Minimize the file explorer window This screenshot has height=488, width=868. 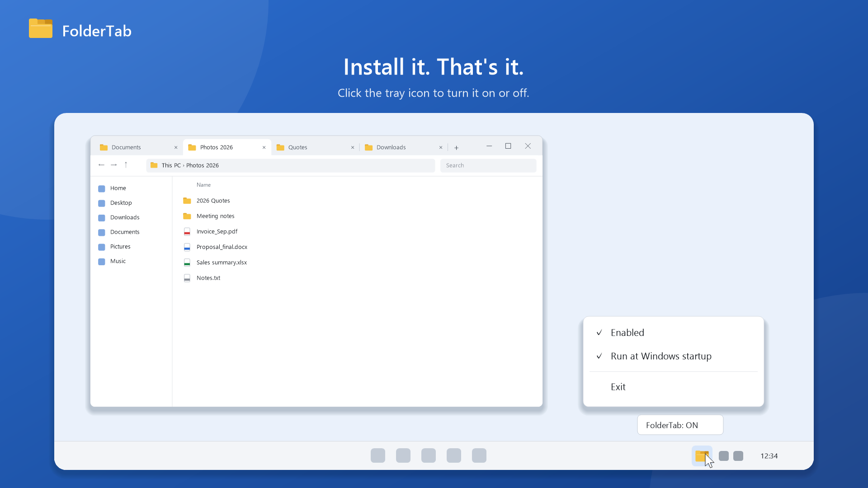pyautogui.click(x=489, y=146)
